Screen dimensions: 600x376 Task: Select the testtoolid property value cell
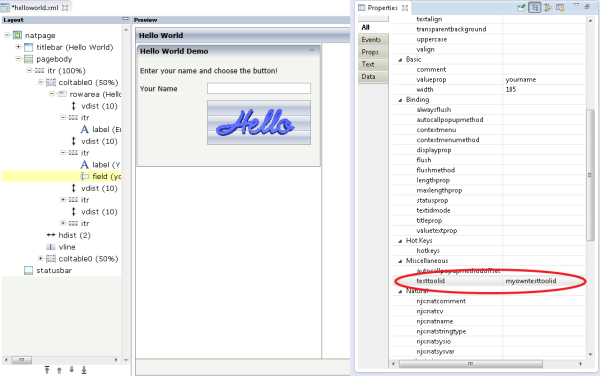pyautogui.click(x=544, y=281)
